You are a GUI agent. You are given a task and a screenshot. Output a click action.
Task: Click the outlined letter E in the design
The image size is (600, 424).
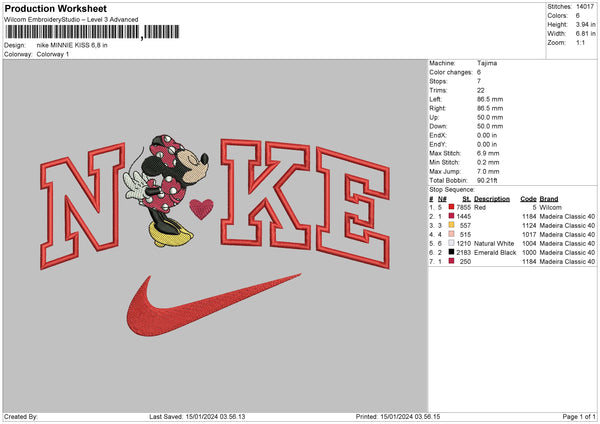[353, 208]
